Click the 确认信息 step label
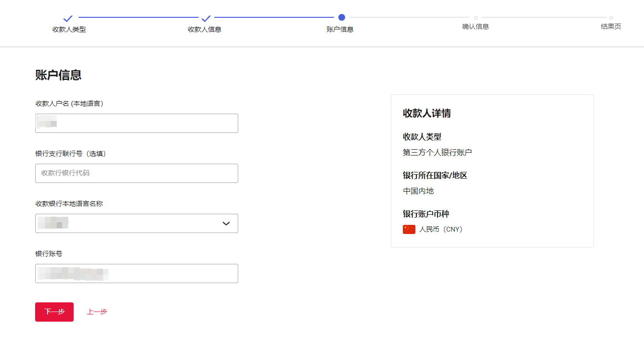 476,26
